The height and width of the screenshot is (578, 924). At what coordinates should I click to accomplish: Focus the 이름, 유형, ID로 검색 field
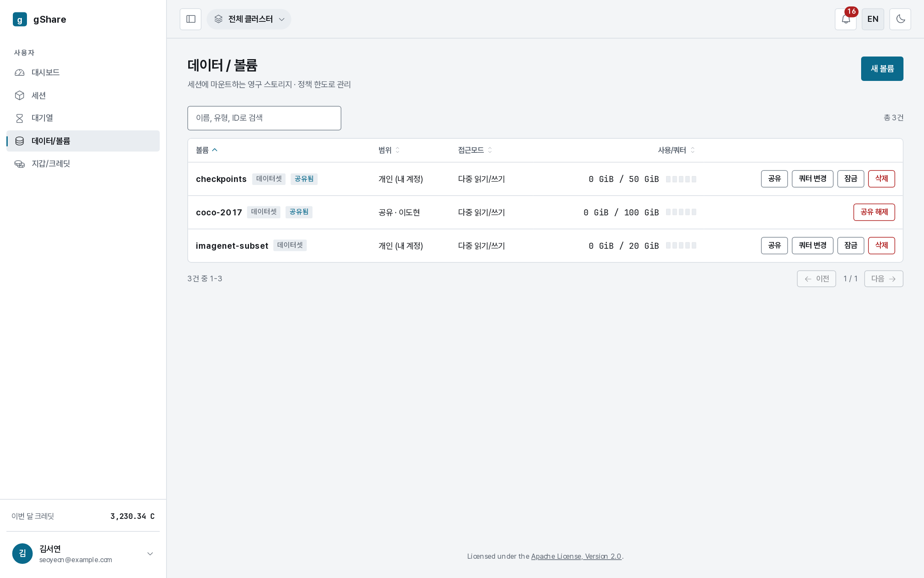pos(264,118)
